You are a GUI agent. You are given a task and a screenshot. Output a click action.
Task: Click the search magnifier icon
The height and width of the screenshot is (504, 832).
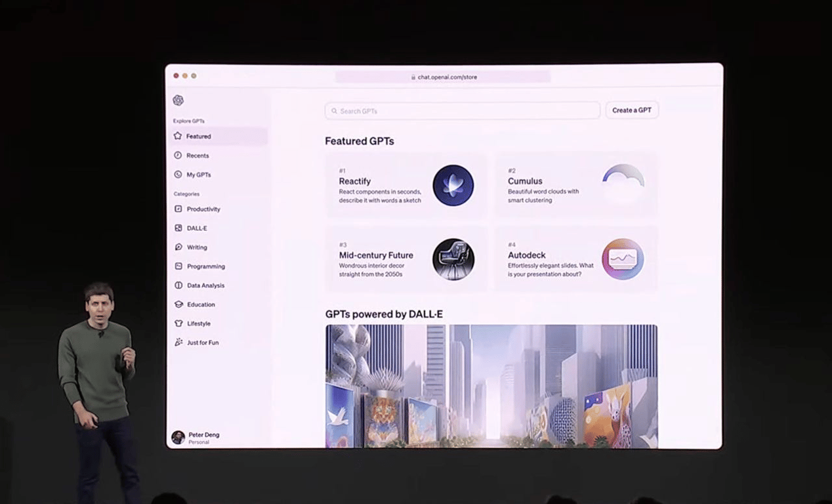click(335, 111)
